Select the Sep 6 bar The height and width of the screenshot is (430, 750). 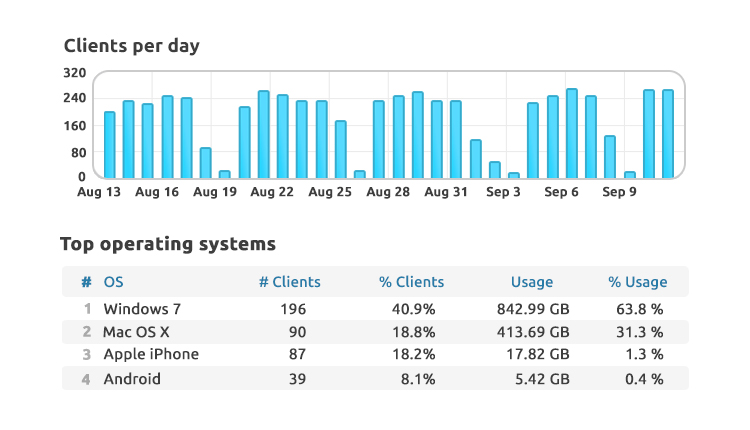[571, 133]
